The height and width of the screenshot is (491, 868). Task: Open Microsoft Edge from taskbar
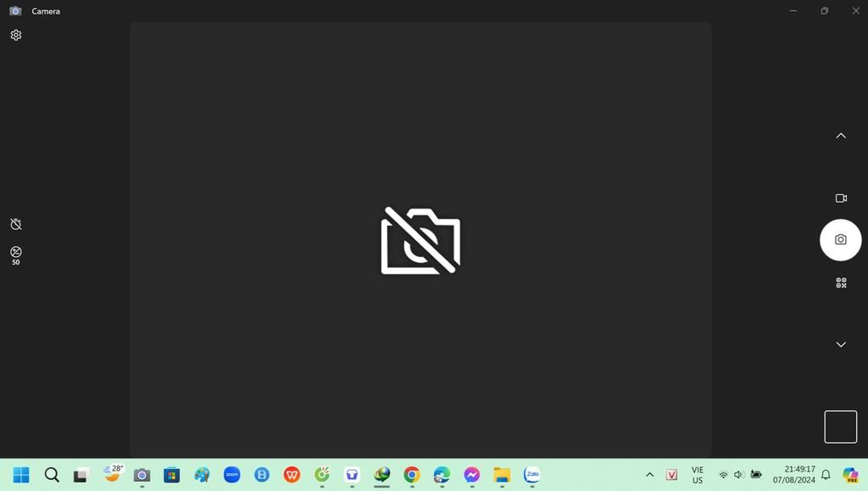pyautogui.click(x=442, y=475)
